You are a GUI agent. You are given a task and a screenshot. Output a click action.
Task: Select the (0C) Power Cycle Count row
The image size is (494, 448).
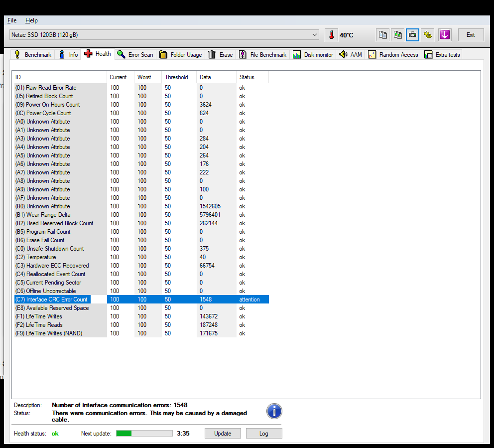(x=141, y=113)
